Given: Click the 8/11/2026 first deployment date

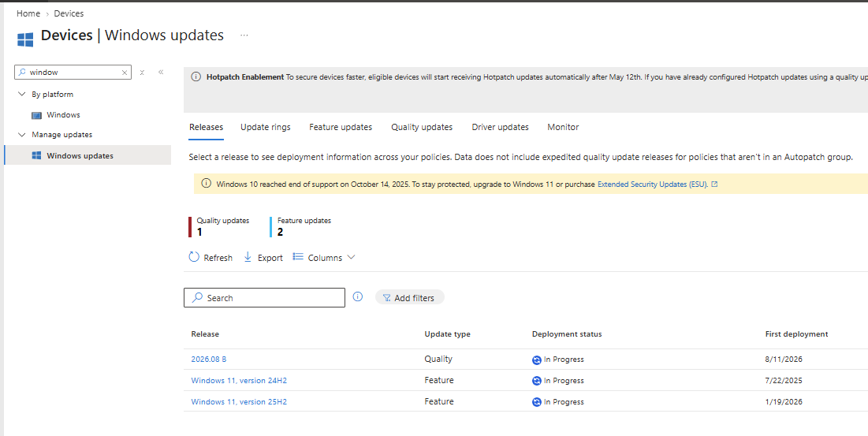Looking at the screenshot, I should (x=784, y=359).
